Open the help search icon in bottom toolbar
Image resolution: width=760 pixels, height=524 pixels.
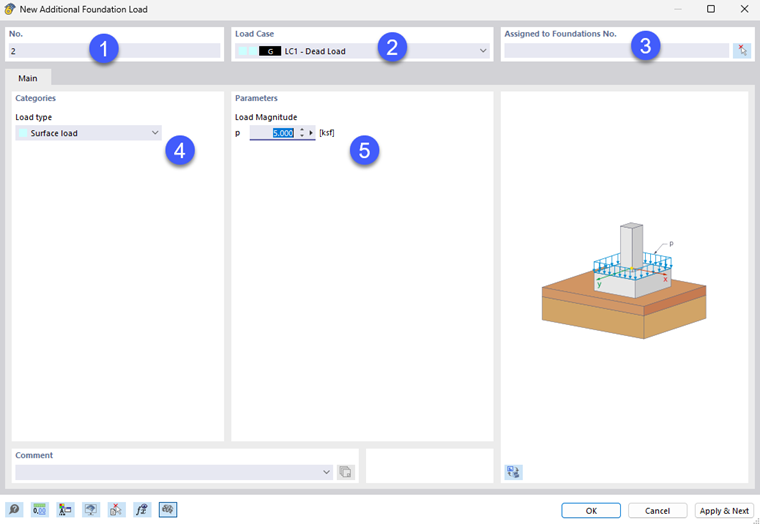pos(14,510)
